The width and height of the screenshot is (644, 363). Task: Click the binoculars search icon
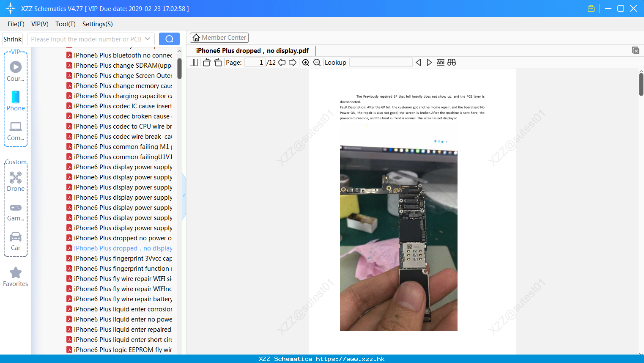pos(452,63)
